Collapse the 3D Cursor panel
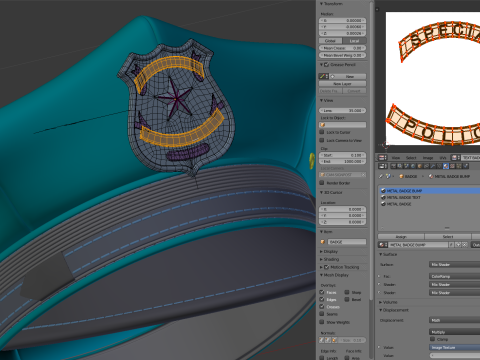 [x=322, y=192]
